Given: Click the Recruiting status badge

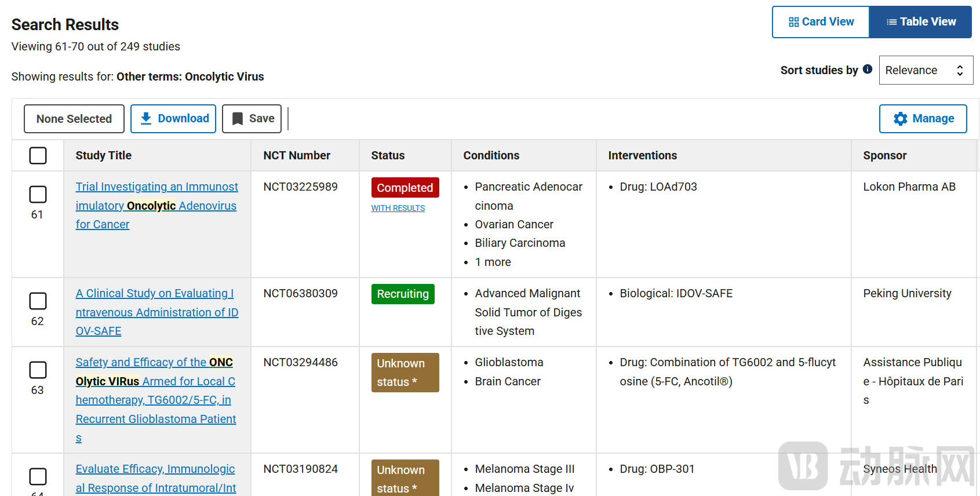Looking at the screenshot, I should click(403, 294).
